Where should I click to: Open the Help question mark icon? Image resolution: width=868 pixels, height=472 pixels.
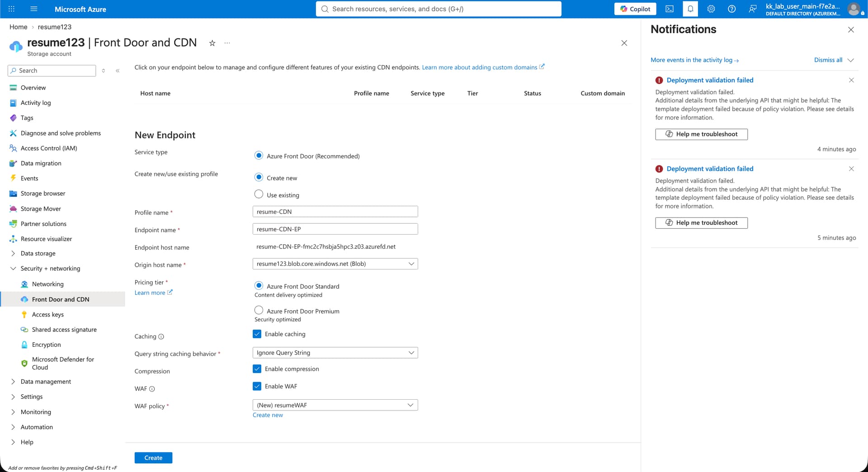[732, 9]
